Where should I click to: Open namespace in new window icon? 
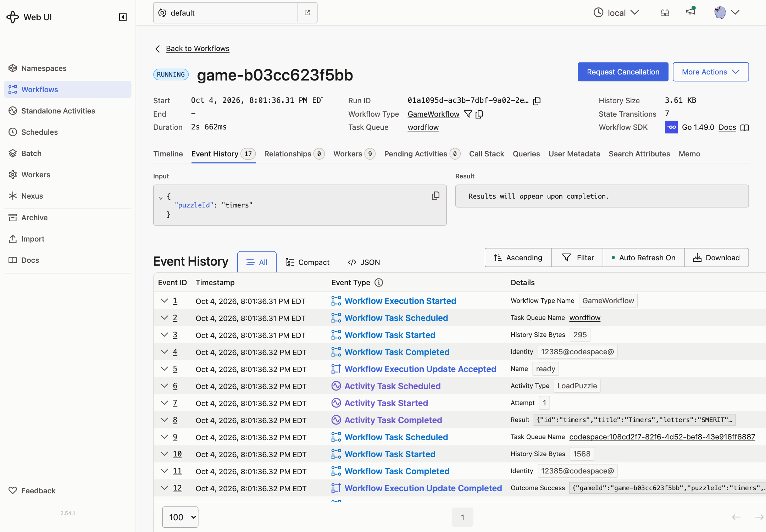[x=307, y=13]
